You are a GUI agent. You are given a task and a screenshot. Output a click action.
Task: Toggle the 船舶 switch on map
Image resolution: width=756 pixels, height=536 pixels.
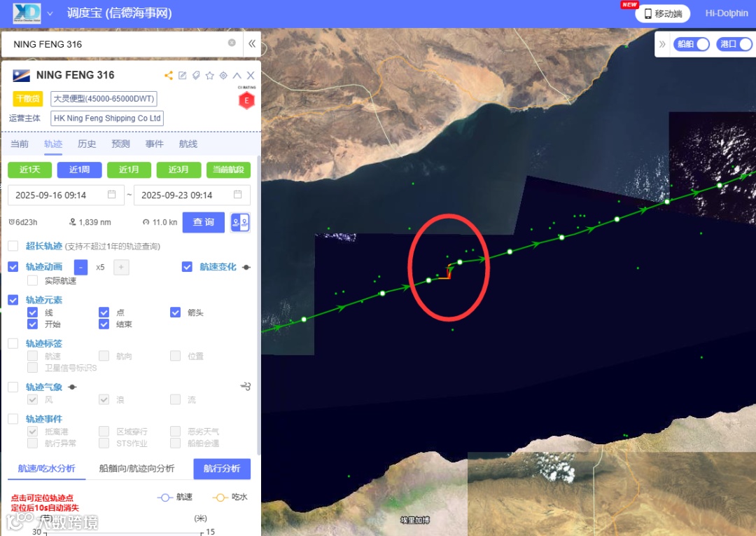tap(692, 44)
